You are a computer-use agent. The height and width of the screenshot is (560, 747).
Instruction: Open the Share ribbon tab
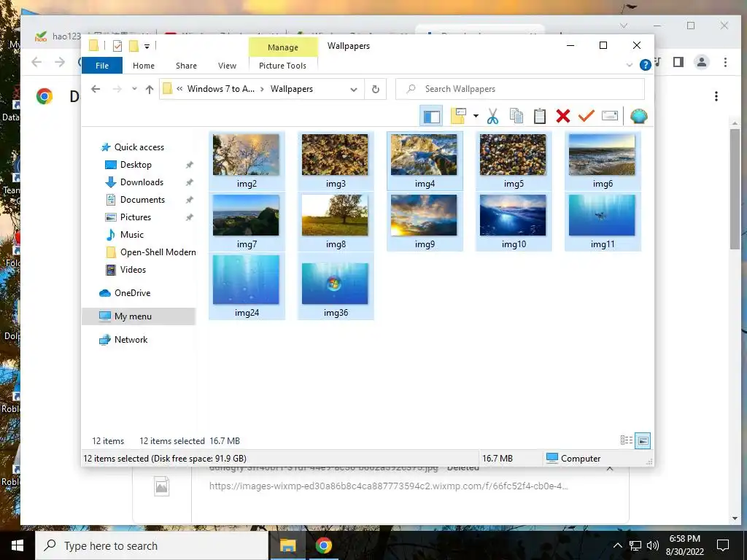(x=186, y=66)
